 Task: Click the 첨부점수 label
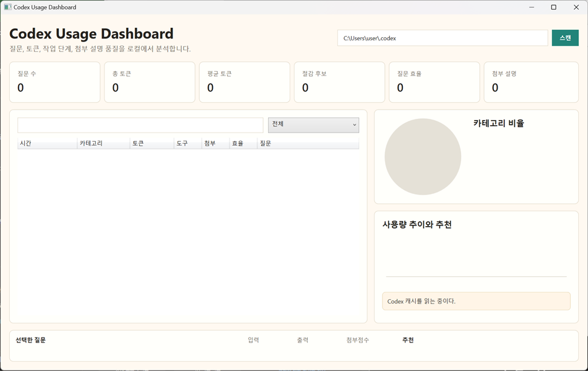tap(358, 340)
